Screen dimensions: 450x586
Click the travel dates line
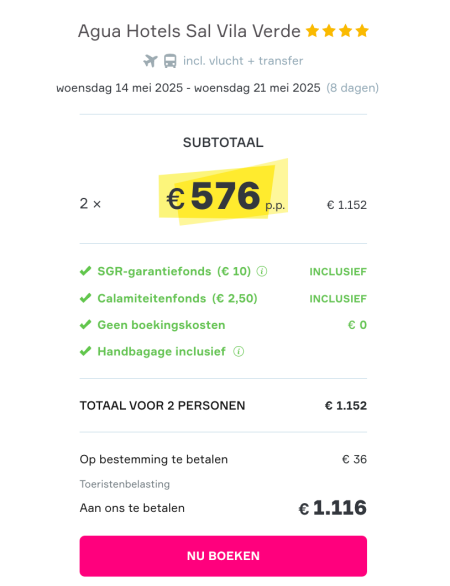coord(188,88)
